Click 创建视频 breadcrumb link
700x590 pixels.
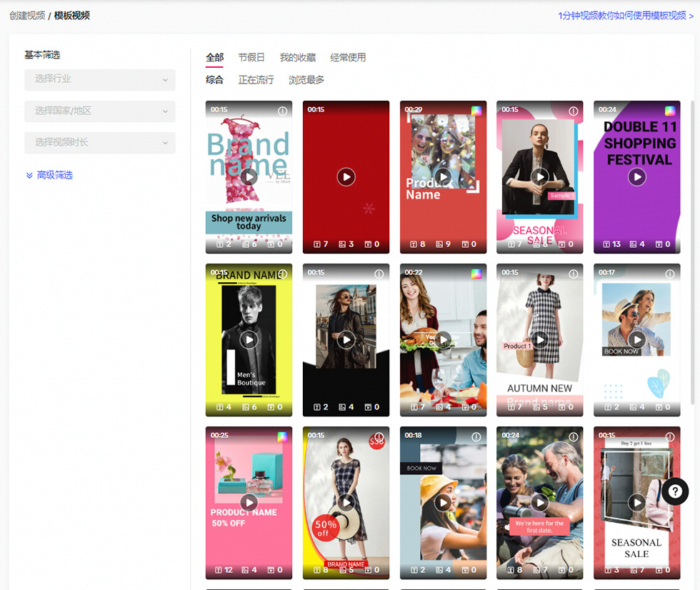(x=27, y=15)
